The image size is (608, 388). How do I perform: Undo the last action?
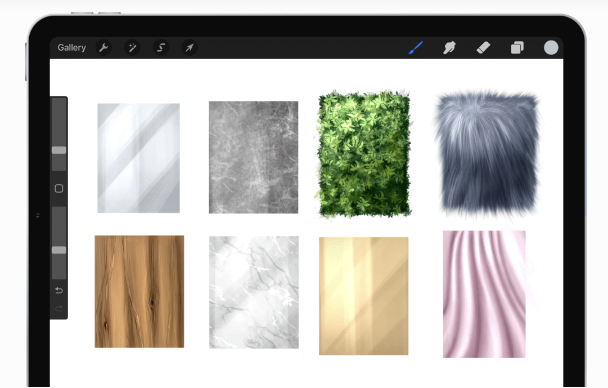click(59, 290)
